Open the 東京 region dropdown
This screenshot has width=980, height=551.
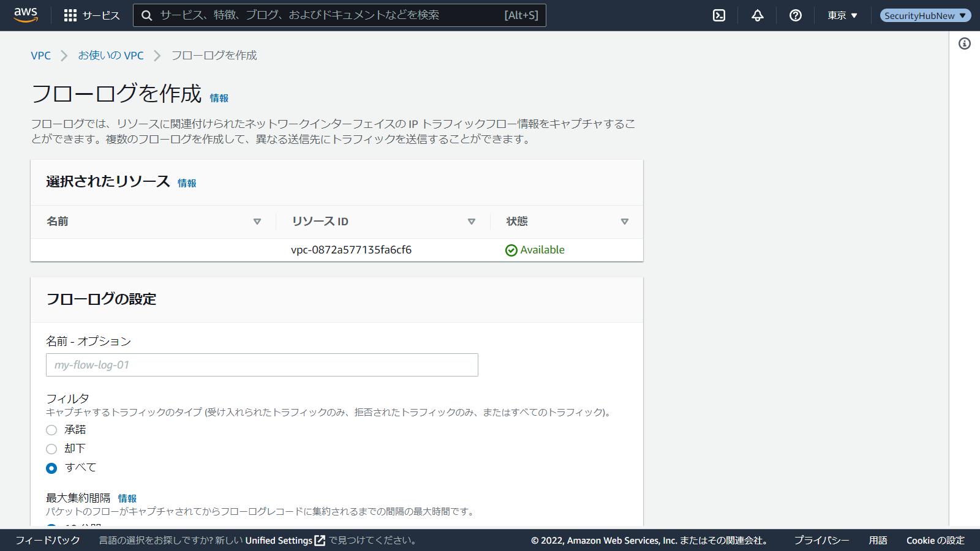pyautogui.click(x=842, y=15)
